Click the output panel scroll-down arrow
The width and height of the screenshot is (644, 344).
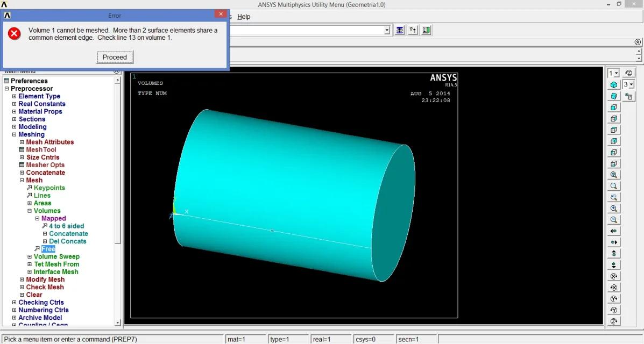(639, 59)
